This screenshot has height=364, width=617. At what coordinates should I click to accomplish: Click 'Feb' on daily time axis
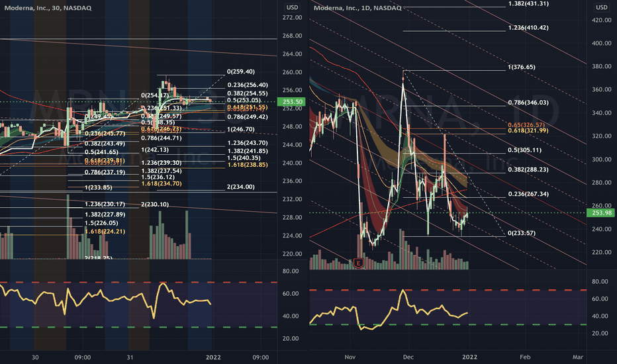click(x=525, y=357)
